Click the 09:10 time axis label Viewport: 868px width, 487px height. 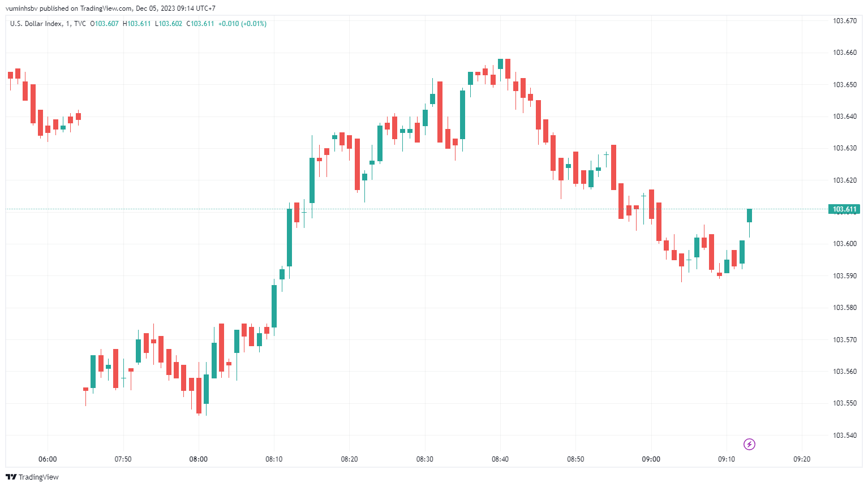point(727,459)
